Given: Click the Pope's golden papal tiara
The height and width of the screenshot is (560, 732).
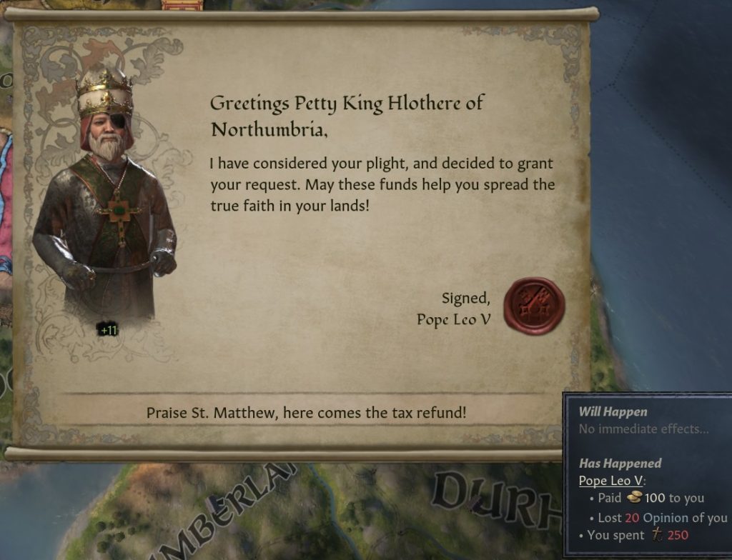Looking at the screenshot, I should click(104, 91).
